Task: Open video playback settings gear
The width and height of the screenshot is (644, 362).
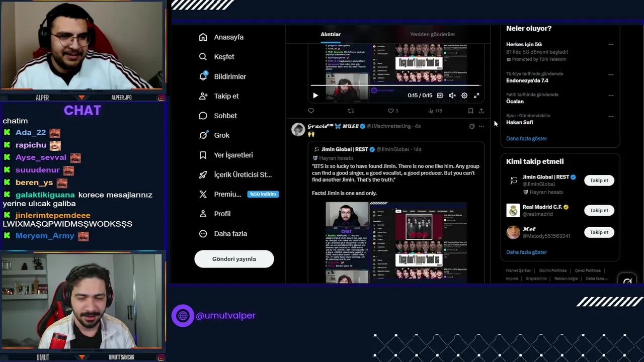Action: coord(464,96)
